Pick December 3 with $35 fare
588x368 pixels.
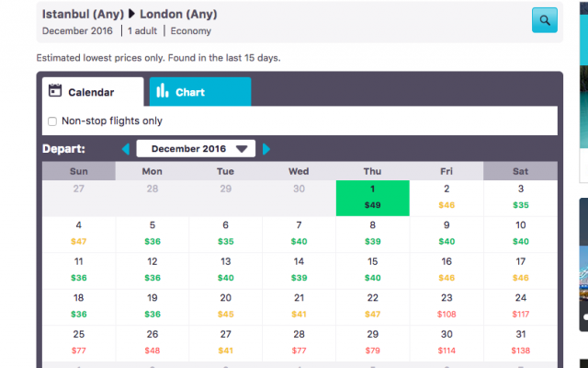click(x=520, y=198)
